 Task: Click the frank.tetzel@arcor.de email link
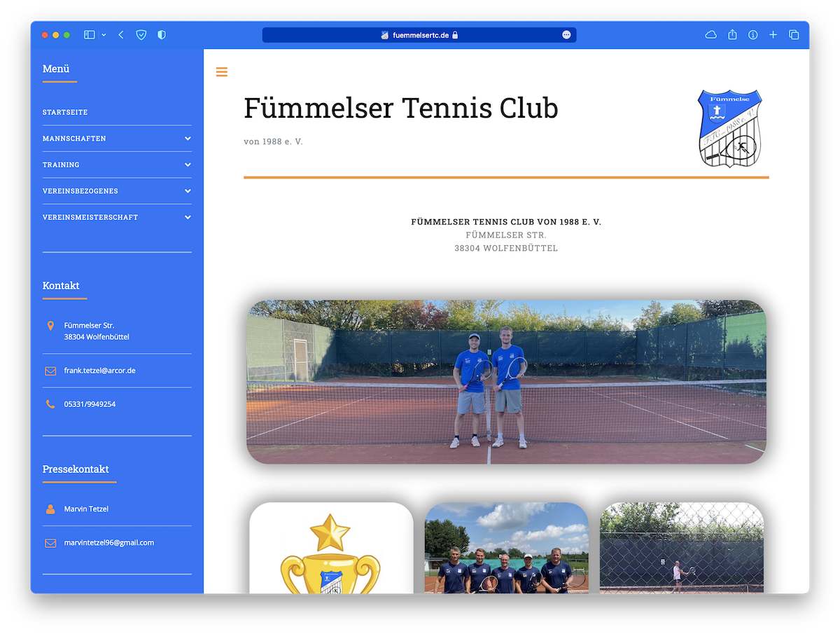(99, 371)
